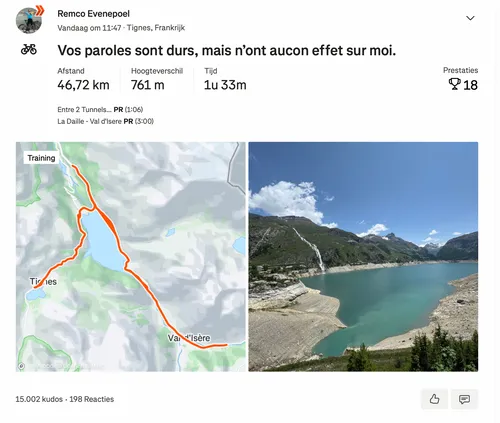Screen dimensions: 500x423
Task: Click Remco Evenepoel's profile avatar
Action: [29, 21]
